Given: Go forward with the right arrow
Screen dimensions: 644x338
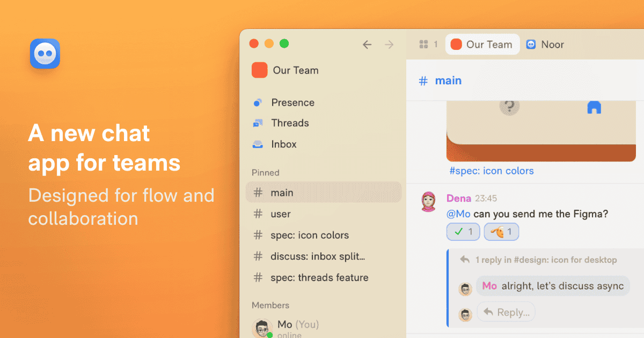Looking at the screenshot, I should click(x=390, y=45).
